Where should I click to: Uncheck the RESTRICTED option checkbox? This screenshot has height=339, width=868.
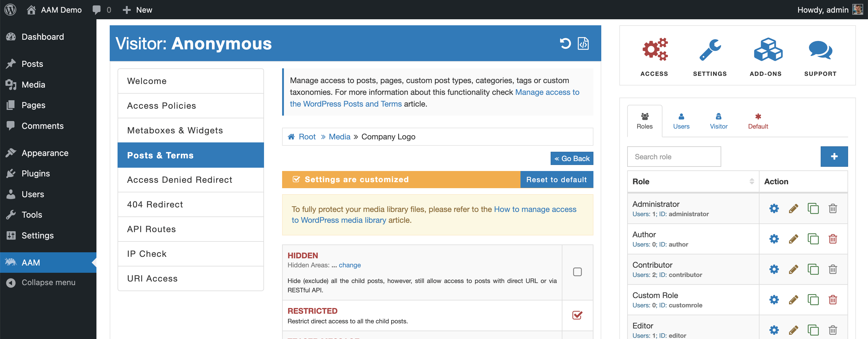pos(577,315)
